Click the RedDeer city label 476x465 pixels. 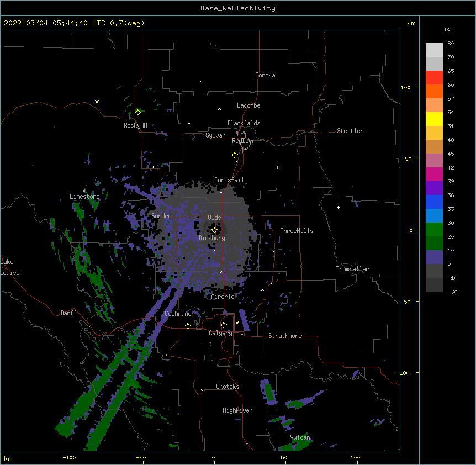pyautogui.click(x=243, y=141)
